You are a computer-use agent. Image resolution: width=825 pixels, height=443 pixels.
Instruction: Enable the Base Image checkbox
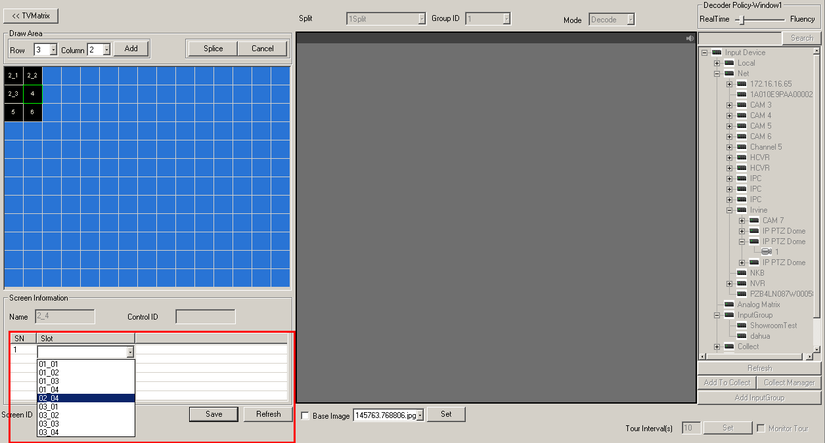point(305,416)
